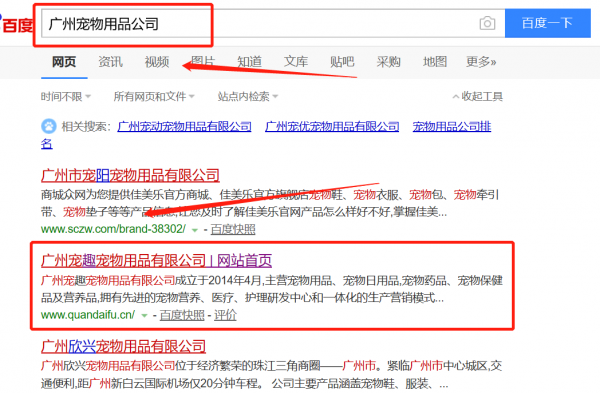Click the snippet text starting 商城众网为您提供
The height and width of the screenshot is (393, 600).
[270, 203]
